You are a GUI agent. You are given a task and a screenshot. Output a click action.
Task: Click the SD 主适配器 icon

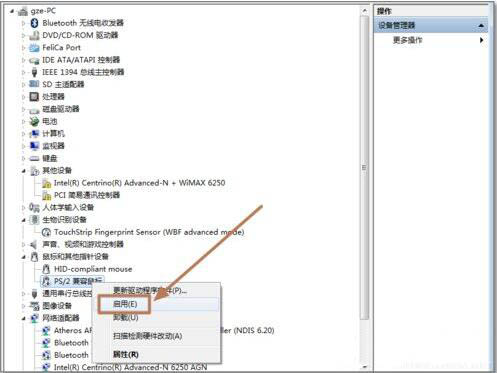34,84
